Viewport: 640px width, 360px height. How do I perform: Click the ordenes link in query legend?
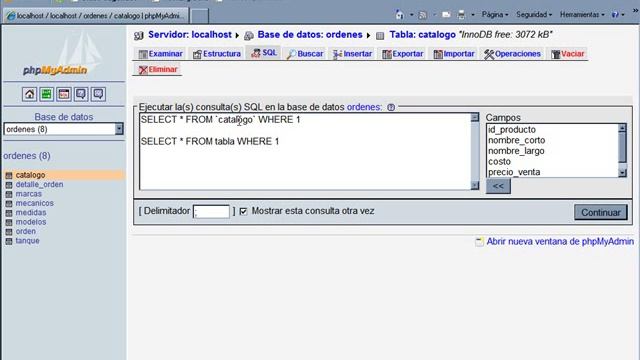click(364, 107)
